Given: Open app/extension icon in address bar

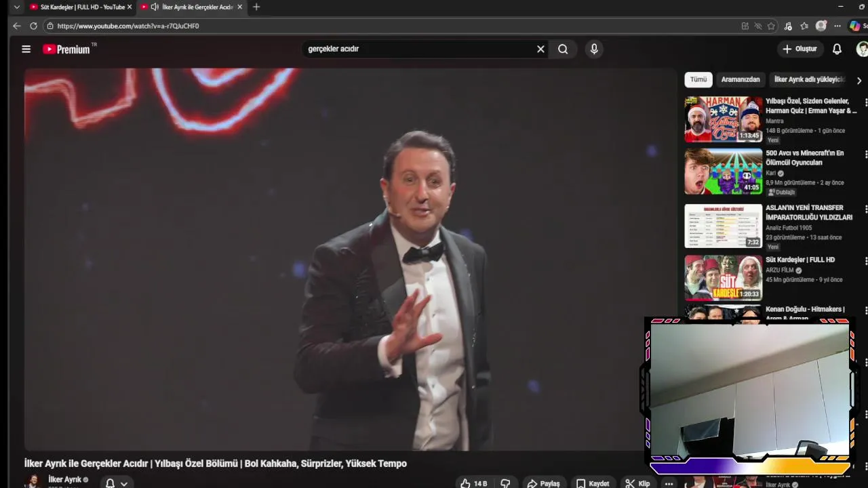Looking at the screenshot, I should 745,26.
